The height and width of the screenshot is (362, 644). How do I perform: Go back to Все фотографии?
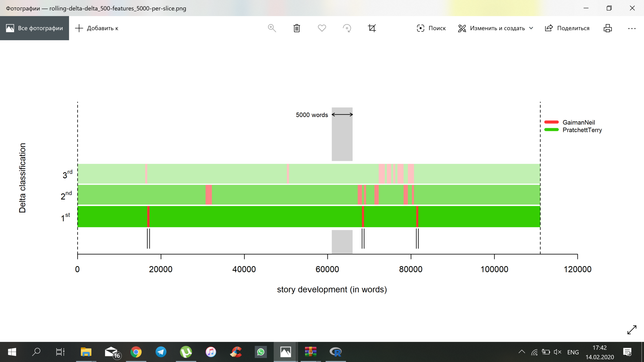34,28
